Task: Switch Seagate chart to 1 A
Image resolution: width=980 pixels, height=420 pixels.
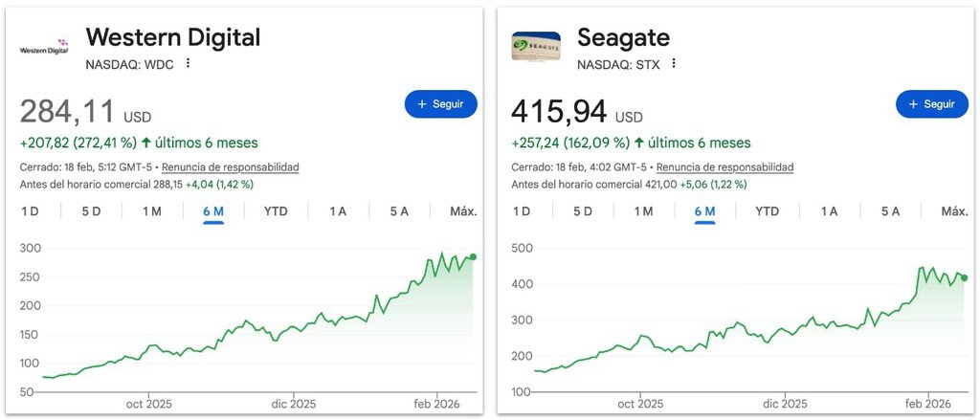Action: point(829,211)
